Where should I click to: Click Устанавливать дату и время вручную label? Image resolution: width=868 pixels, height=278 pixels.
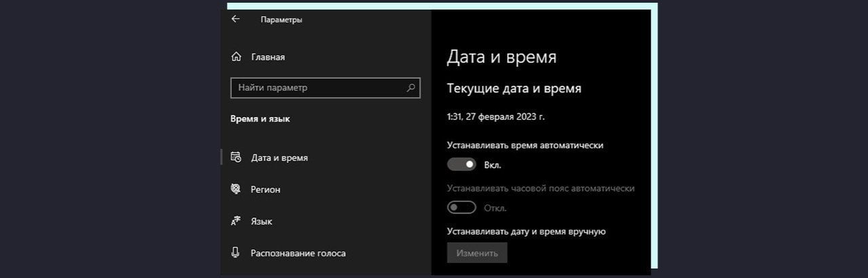[x=526, y=231]
